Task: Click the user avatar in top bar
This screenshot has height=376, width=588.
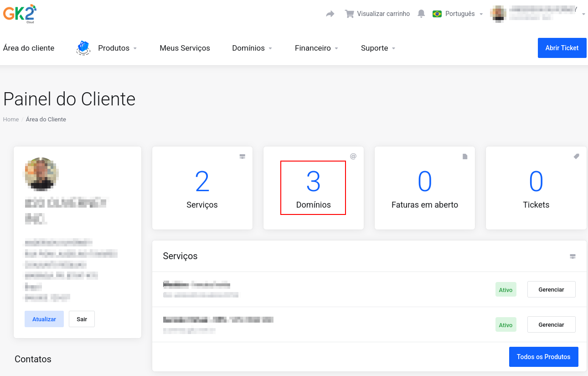Action: click(498, 14)
